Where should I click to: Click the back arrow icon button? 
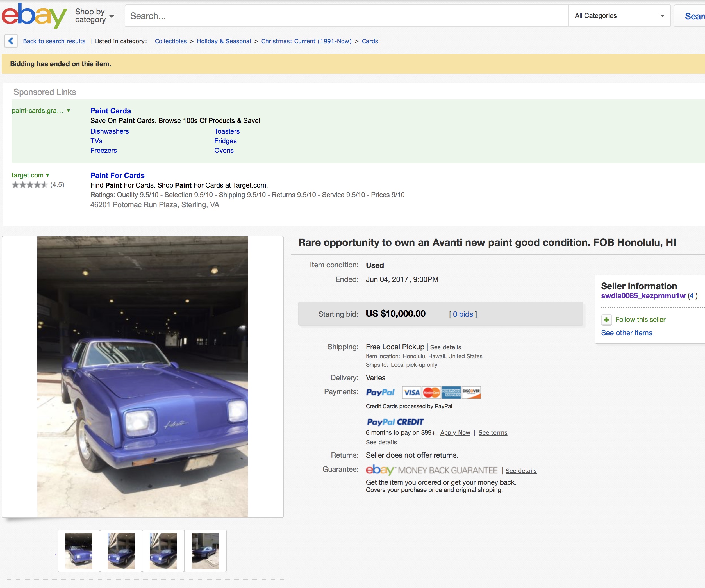pos(11,41)
